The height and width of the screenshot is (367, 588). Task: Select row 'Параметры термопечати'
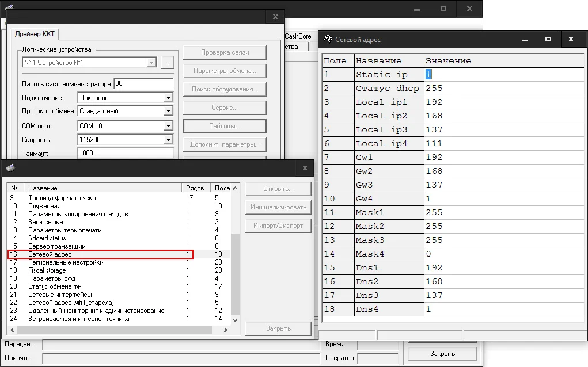(119, 230)
